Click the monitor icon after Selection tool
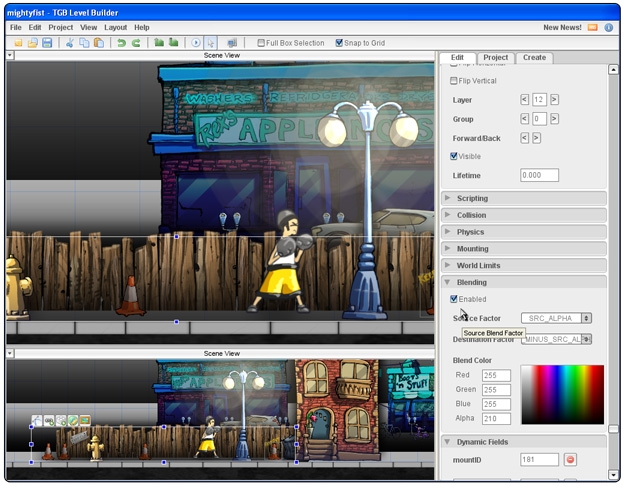 point(232,43)
